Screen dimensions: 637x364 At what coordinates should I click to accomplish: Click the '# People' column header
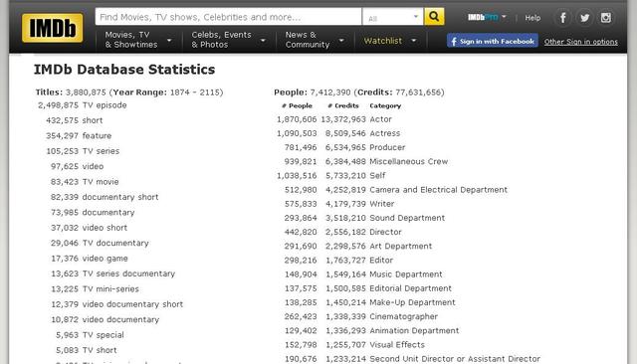pos(297,105)
